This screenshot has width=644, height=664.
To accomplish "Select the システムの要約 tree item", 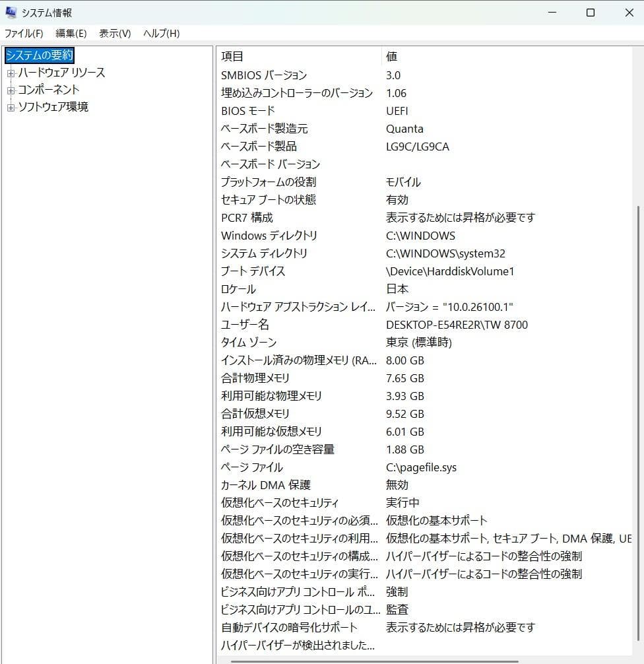I will point(38,55).
